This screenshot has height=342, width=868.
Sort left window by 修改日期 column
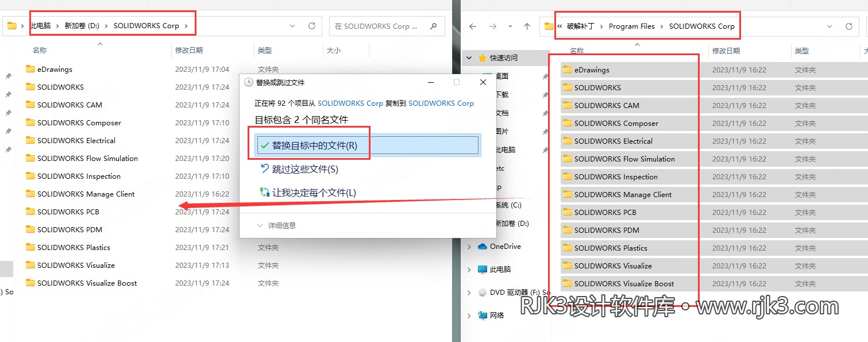point(189,51)
